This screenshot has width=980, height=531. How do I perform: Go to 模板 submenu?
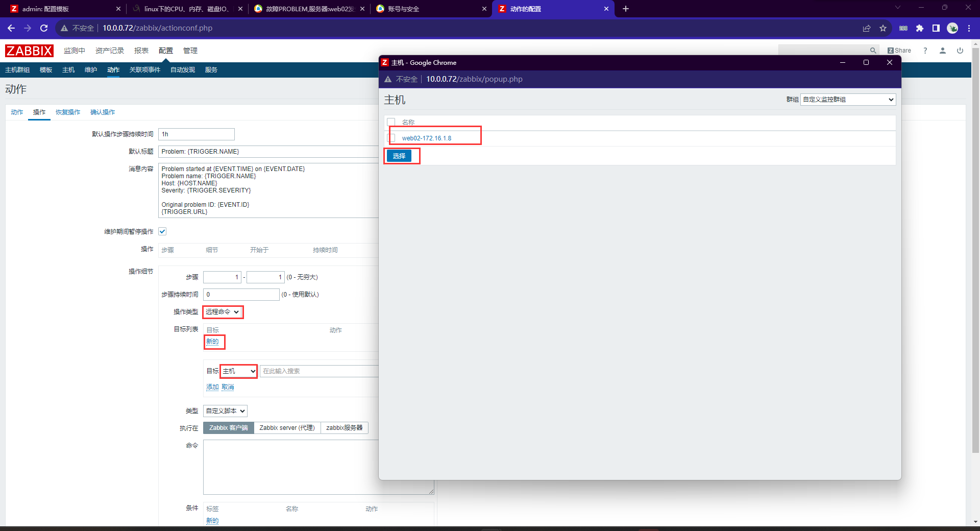(46, 70)
